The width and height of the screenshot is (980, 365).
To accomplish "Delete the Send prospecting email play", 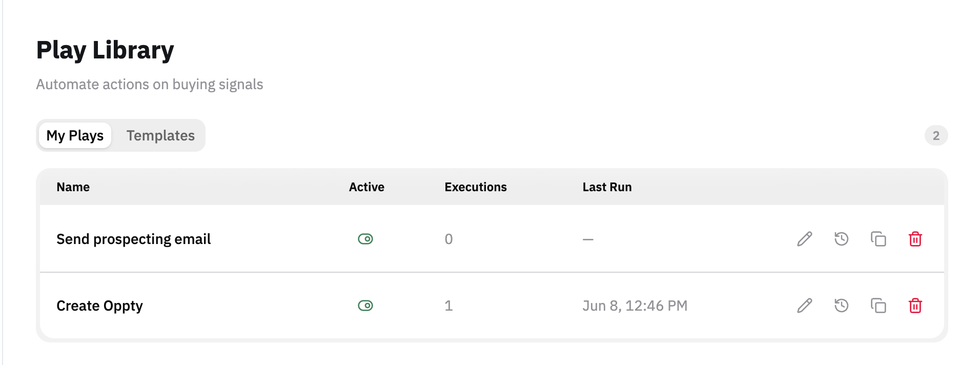I will 915,239.
